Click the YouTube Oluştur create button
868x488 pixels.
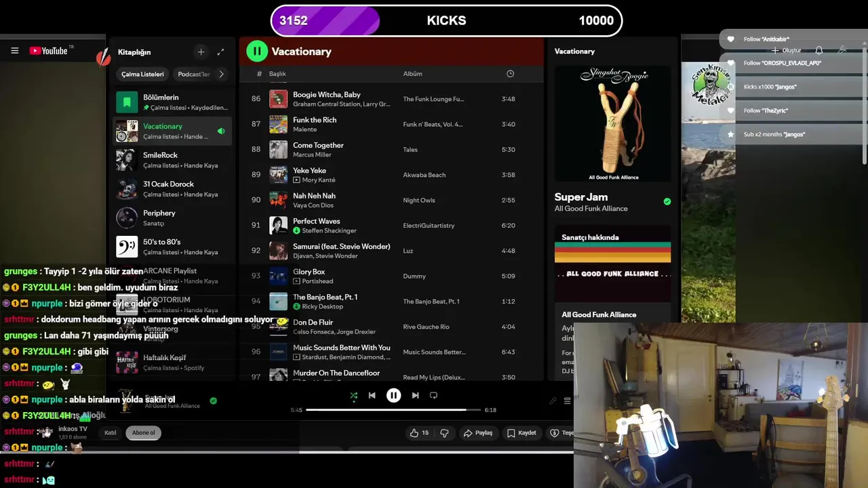pyautogui.click(x=786, y=50)
